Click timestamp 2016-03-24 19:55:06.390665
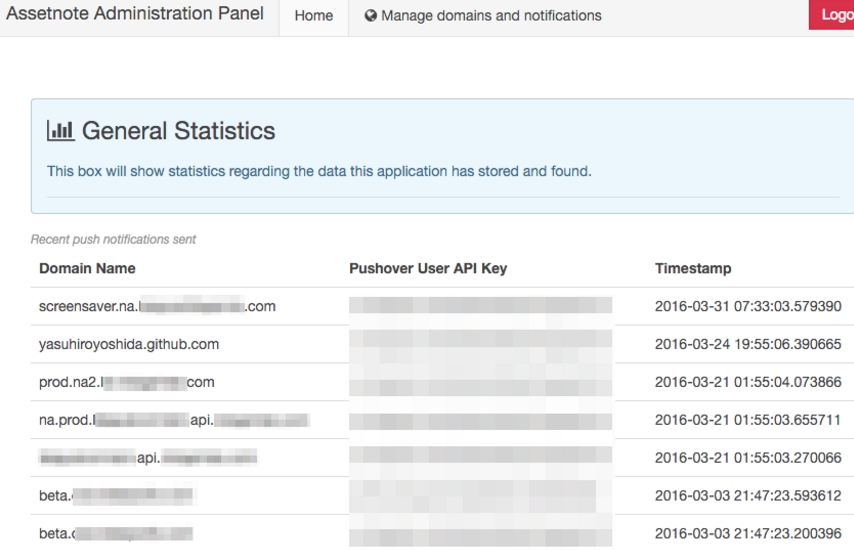Screen dimensions: 854x550 tap(748, 344)
